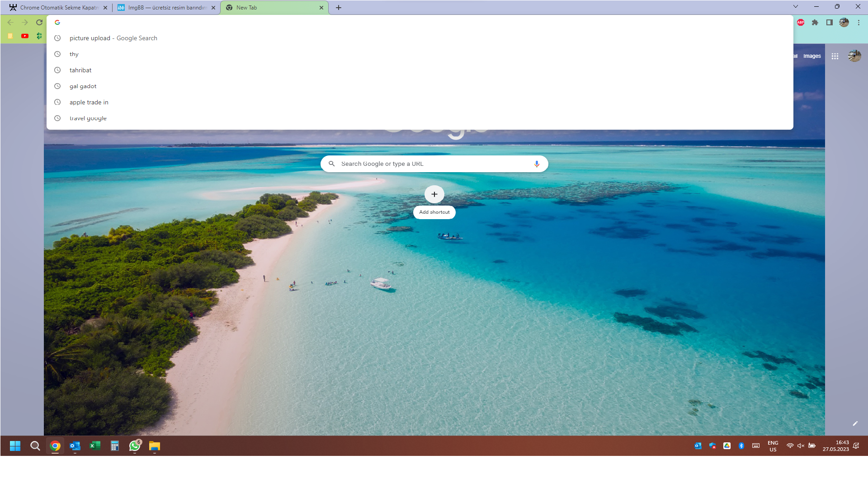The width and height of the screenshot is (868, 488).
Task: Open Windows taskbar search
Action: tap(35, 446)
